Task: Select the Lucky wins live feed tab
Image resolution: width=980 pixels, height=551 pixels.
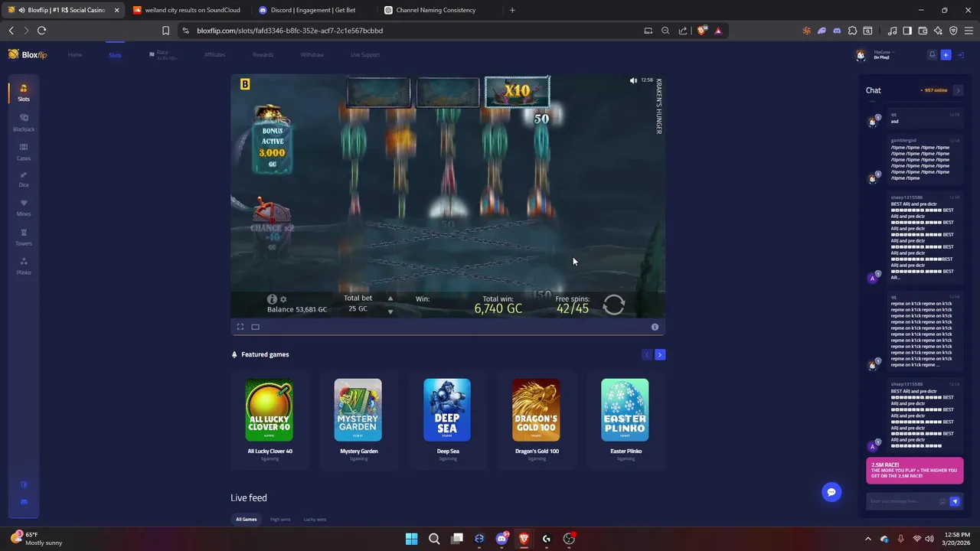Action: click(x=315, y=520)
